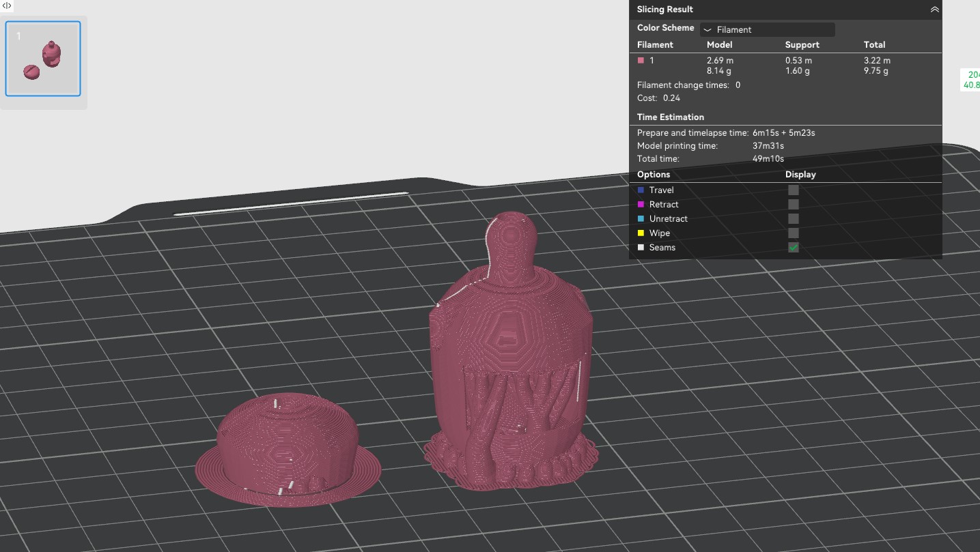Click the total time value 49m10s

(x=768, y=158)
